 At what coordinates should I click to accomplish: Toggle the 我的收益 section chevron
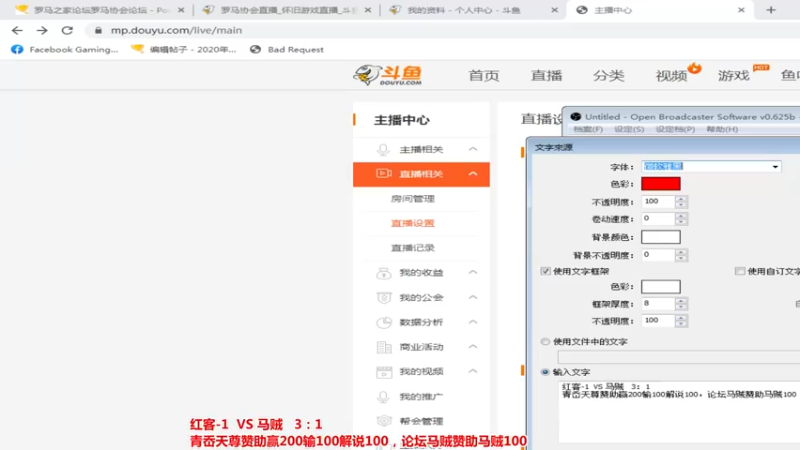[473, 272]
